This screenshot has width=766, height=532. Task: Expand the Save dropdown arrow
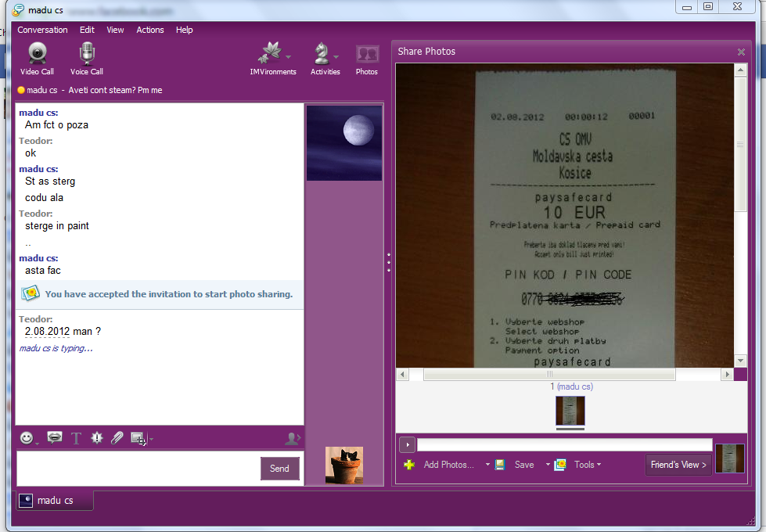tap(548, 465)
